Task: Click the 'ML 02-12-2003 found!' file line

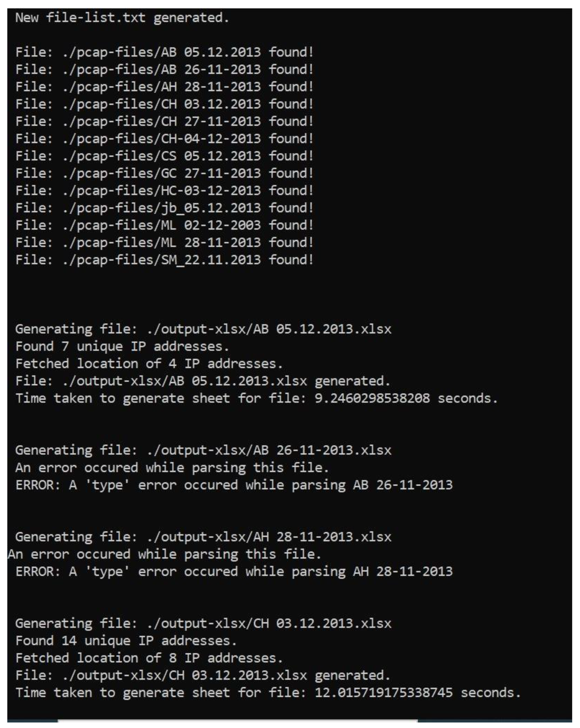Action: (164, 225)
